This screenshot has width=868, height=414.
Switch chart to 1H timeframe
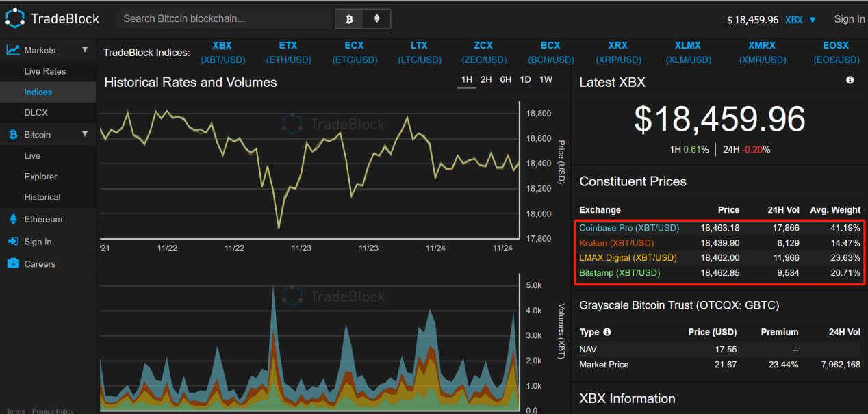pos(467,80)
